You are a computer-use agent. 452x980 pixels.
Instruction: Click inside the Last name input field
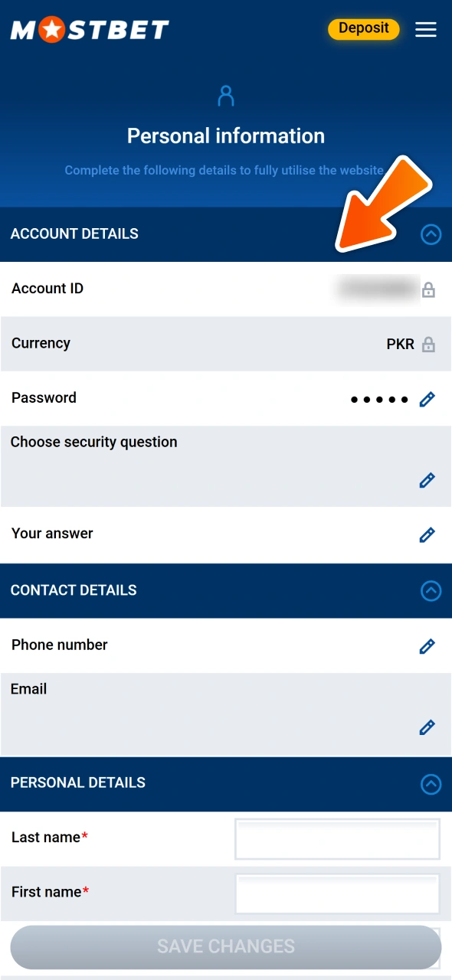337,838
